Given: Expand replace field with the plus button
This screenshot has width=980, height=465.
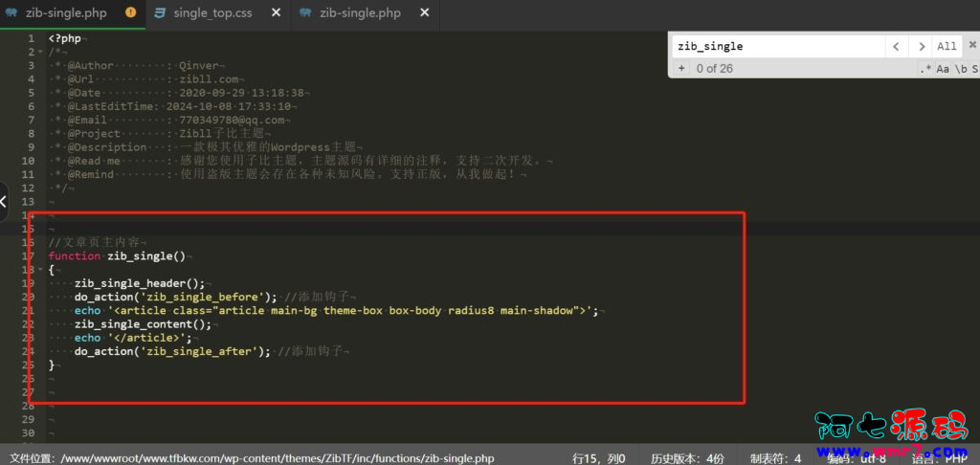Looking at the screenshot, I should [681, 69].
